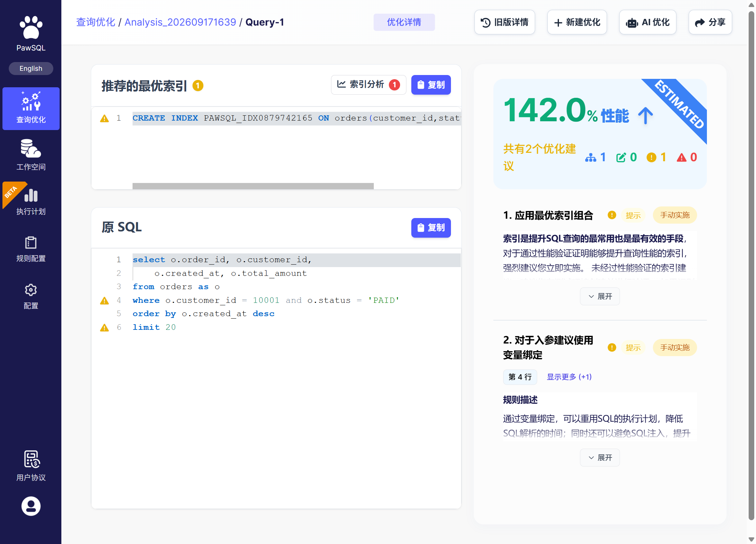The height and width of the screenshot is (544, 756).
Task: Click the horizontal scrollbar of the index editor
Action: tap(253, 186)
